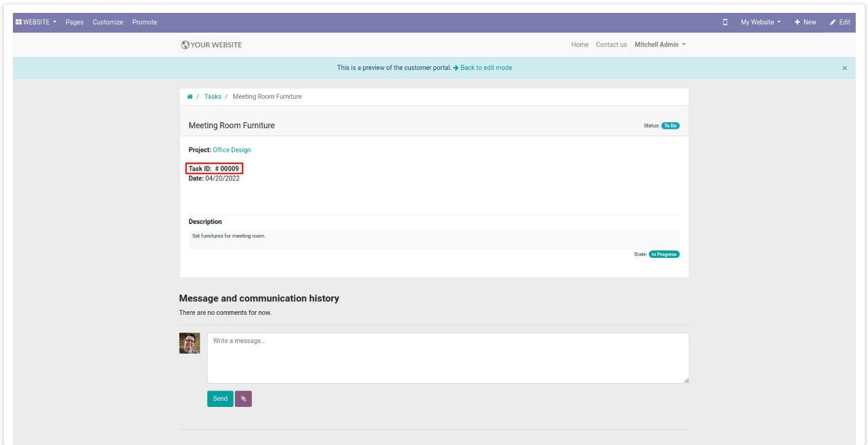
Task: Click the Description label
Action: pyautogui.click(x=205, y=222)
